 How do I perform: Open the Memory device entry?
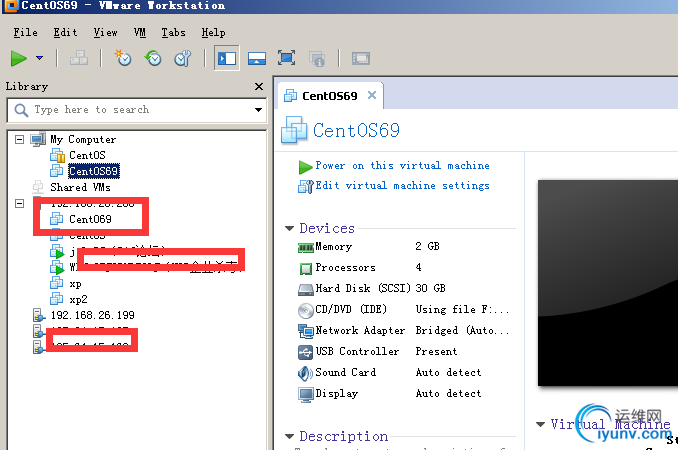click(333, 246)
